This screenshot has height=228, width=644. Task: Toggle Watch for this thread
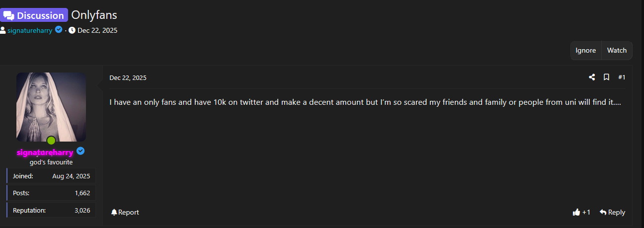pos(617,50)
